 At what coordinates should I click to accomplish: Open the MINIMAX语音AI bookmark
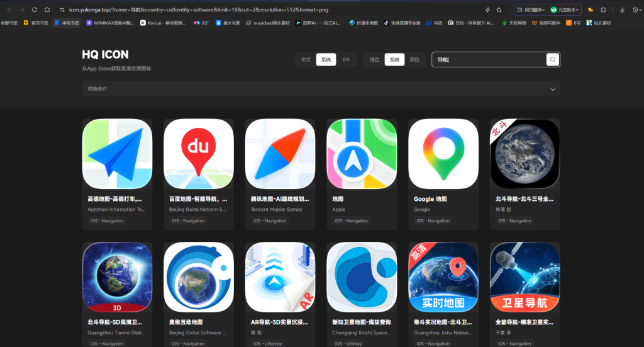[111, 23]
